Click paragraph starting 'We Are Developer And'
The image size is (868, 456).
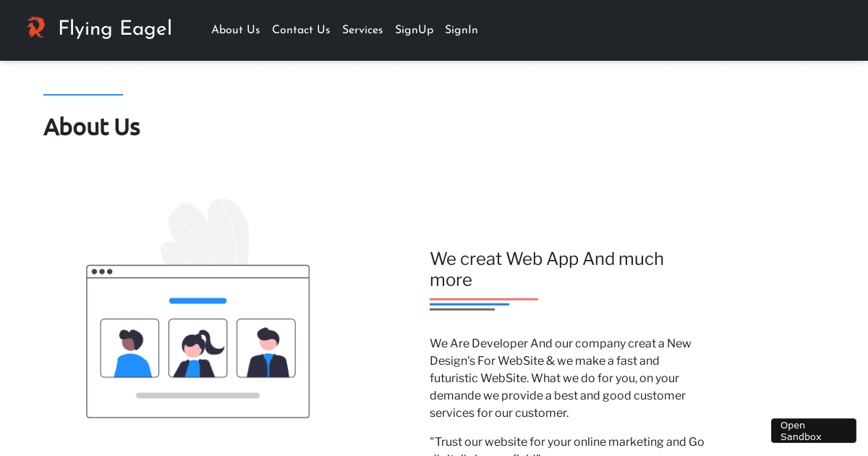point(561,378)
